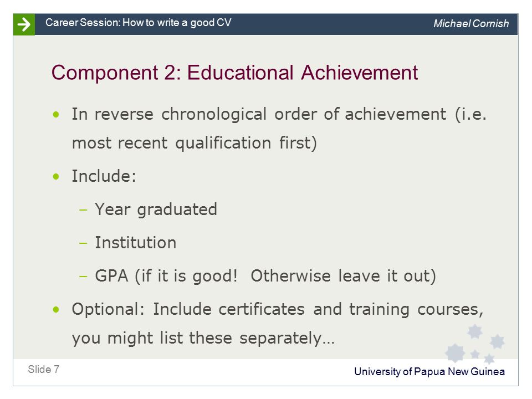Click 'most recent qualification first)' line
Image resolution: width=532 pixels, height=399 pixels.
point(195,143)
